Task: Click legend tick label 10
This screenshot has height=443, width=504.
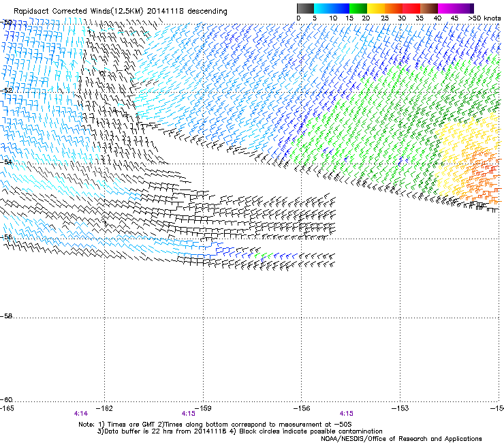Action: (333, 18)
